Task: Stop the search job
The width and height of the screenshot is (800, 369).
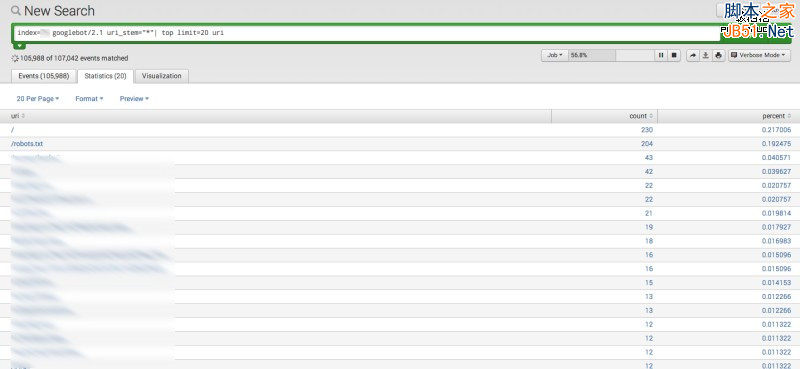Action: tap(674, 55)
